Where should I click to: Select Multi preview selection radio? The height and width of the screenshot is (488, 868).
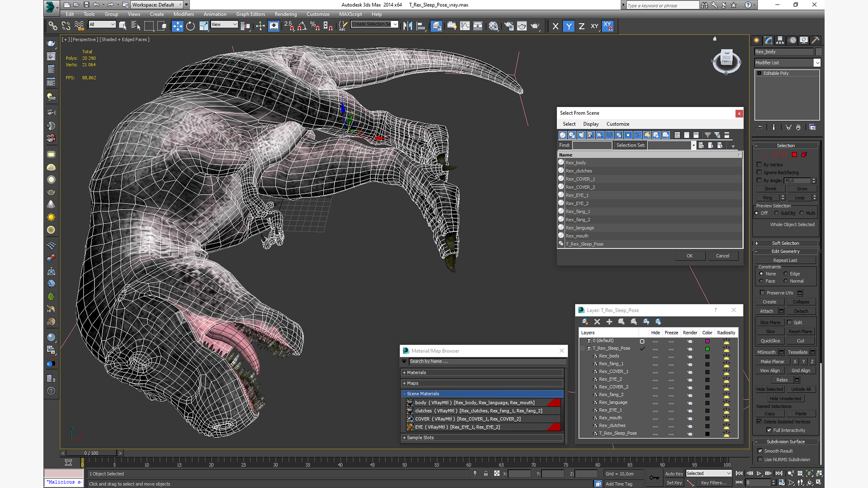point(802,213)
